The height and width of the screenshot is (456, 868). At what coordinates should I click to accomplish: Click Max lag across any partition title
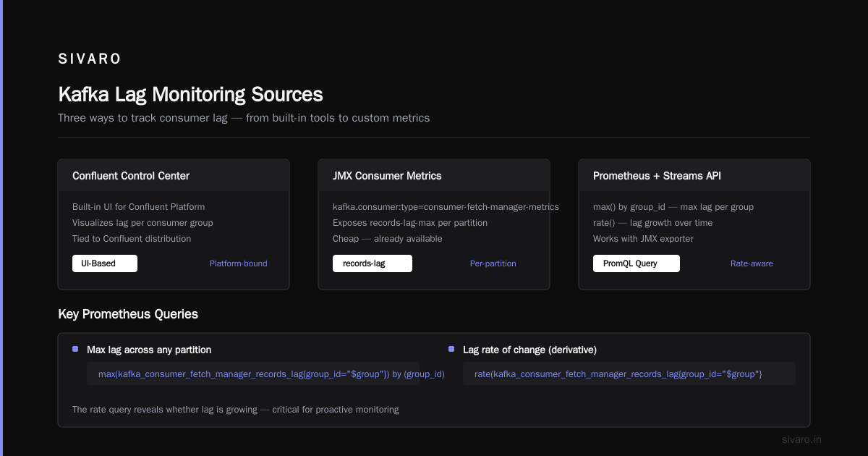pos(149,350)
